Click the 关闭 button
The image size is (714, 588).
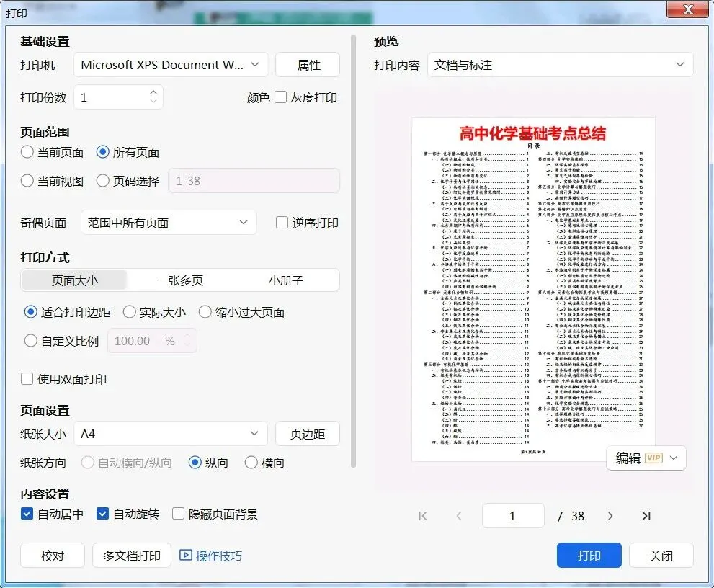tap(661, 555)
